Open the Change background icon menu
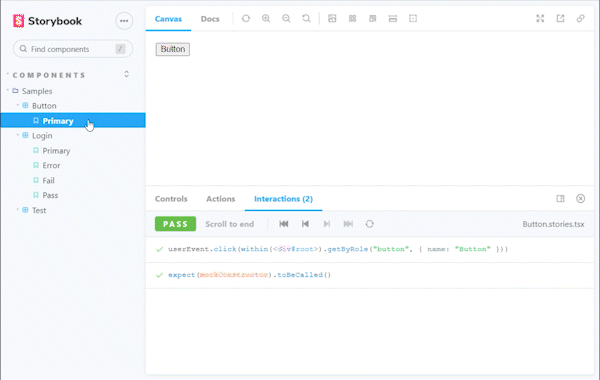This screenshot has width=600, height=380. tap(332, 18)
